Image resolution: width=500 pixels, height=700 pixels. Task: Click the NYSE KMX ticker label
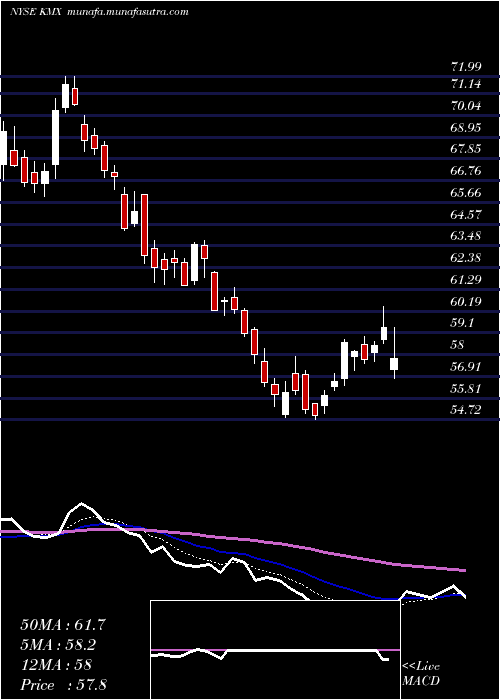click(x=37, y=12)
